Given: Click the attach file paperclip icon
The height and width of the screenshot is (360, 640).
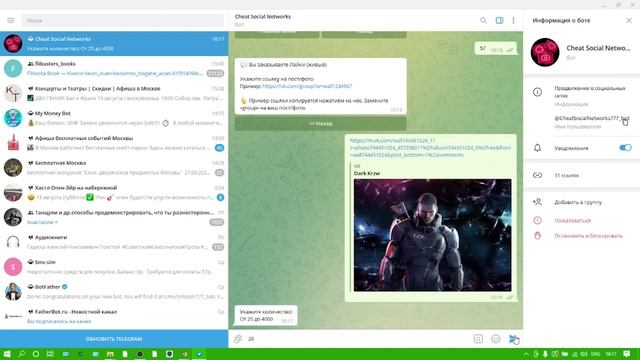Looking at the screenshot, I should coord(238,339).
